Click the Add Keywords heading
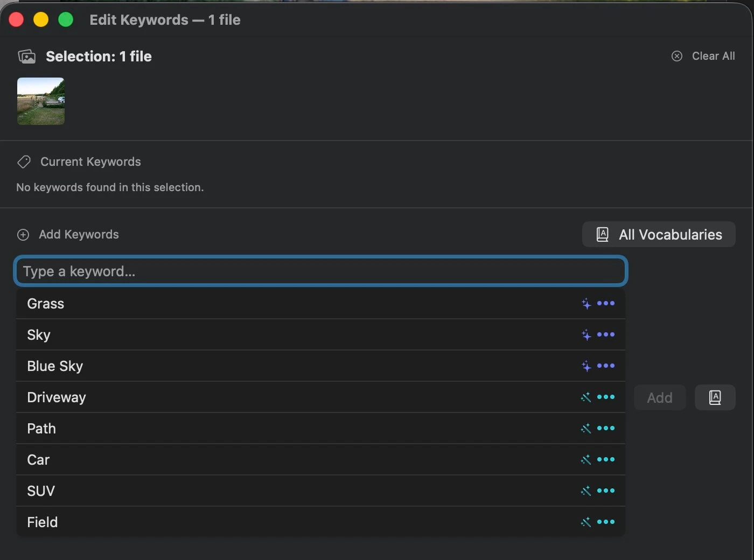This screenshot has height=560, width=754. click(79, 234)
